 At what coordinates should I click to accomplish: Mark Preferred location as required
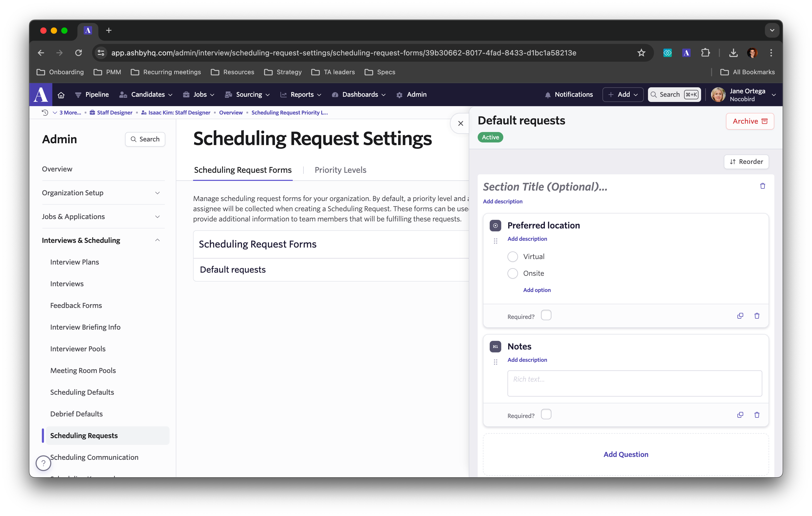546,316
